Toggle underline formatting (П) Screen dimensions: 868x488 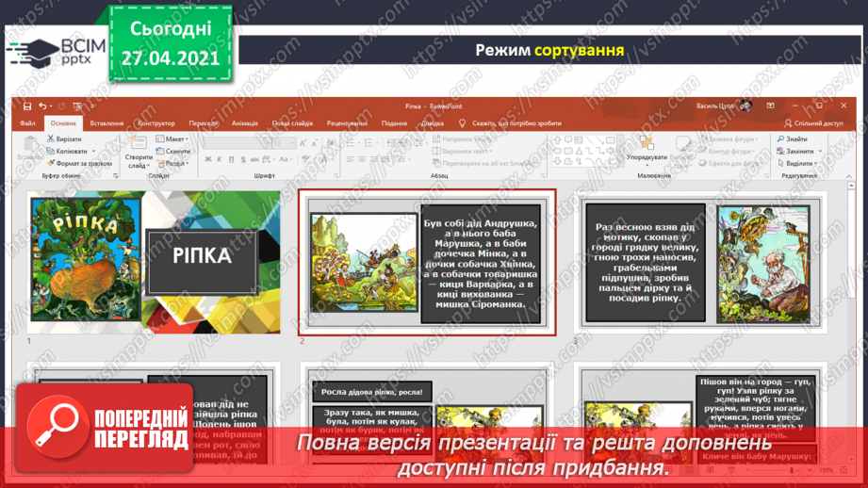coord(231,159)
